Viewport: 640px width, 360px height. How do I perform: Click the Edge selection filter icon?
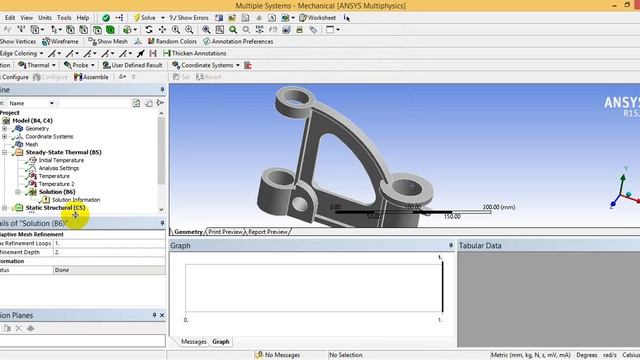[84, 29]
